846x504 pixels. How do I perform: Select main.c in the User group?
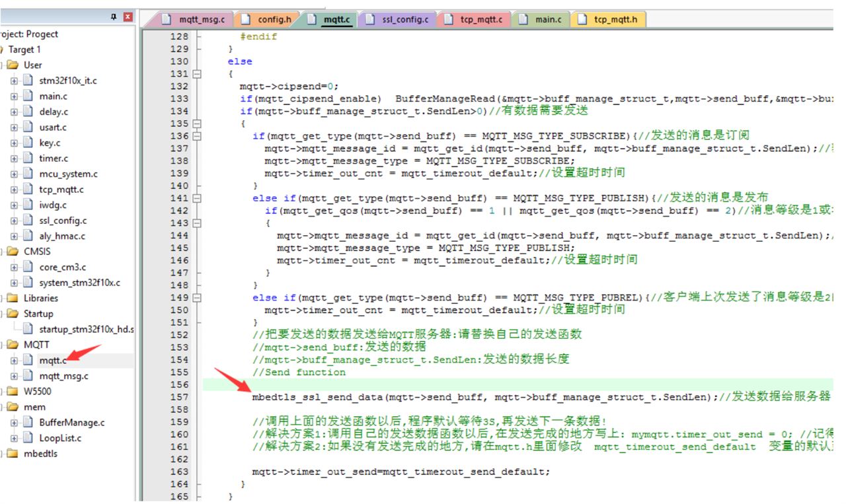point(53,96)
